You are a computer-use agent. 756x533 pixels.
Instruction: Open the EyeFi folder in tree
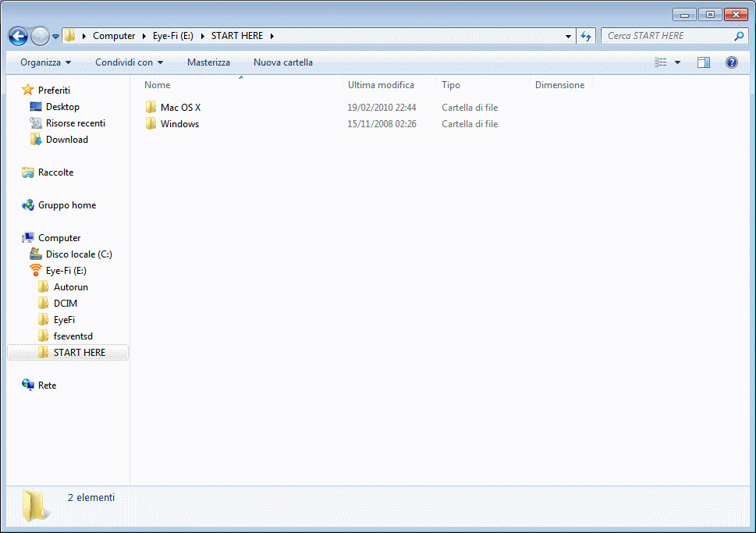(64, 320)
